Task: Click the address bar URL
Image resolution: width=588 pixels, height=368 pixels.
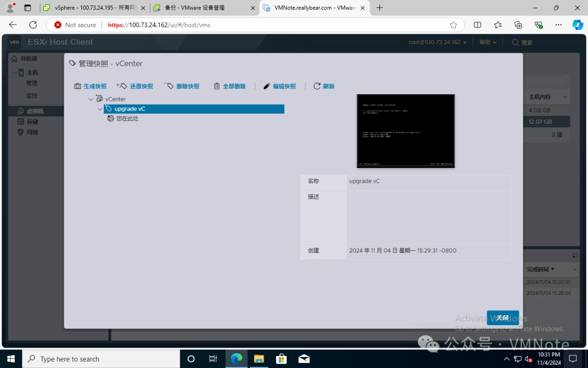Action: pyautogui.click(x=159, y=25)
